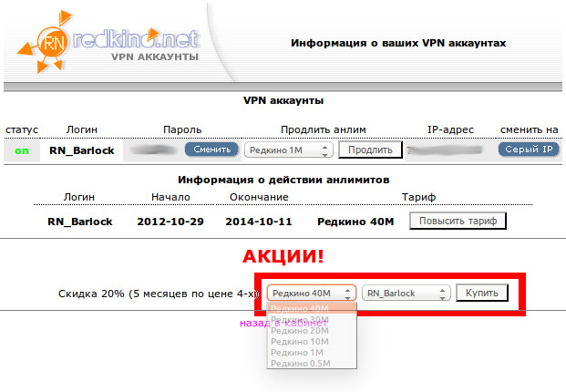Follow the назад в кабинет link
Image resolution: width=566 pixels, height=392 pixels.
pos(252,323)
